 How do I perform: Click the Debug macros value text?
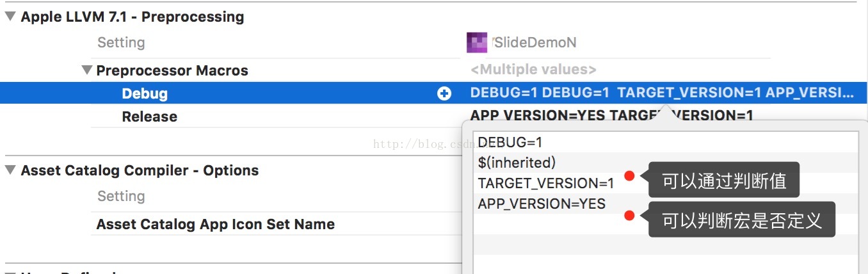click(x=661, y=93)
